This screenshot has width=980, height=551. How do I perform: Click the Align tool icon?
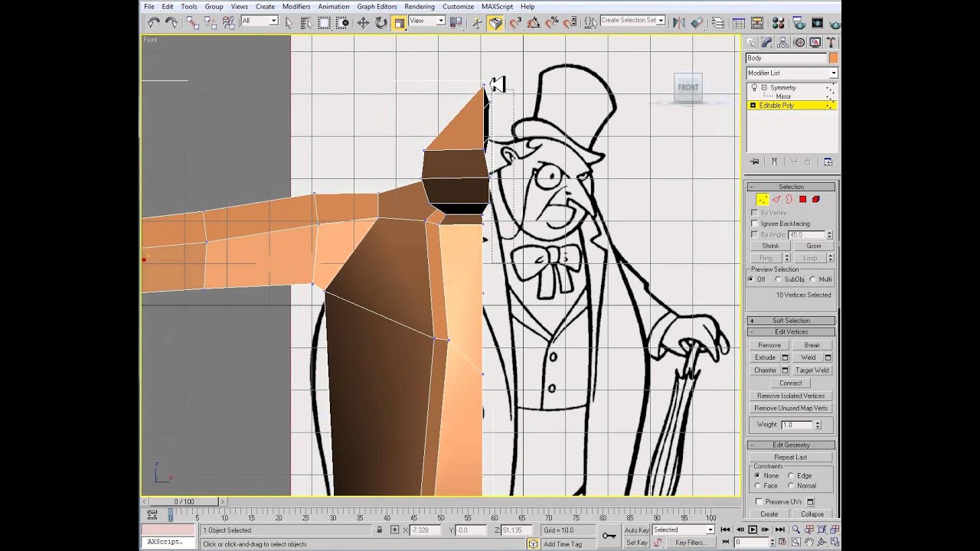click(x=697, y=23)
